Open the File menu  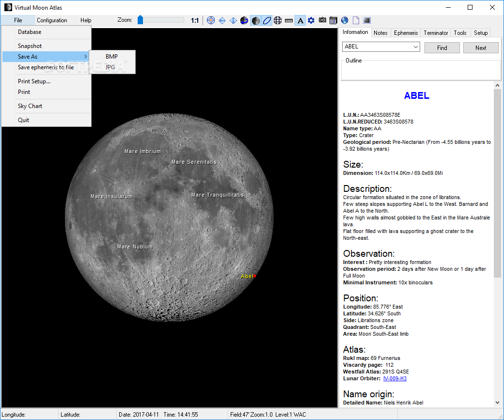pos(18,20)
